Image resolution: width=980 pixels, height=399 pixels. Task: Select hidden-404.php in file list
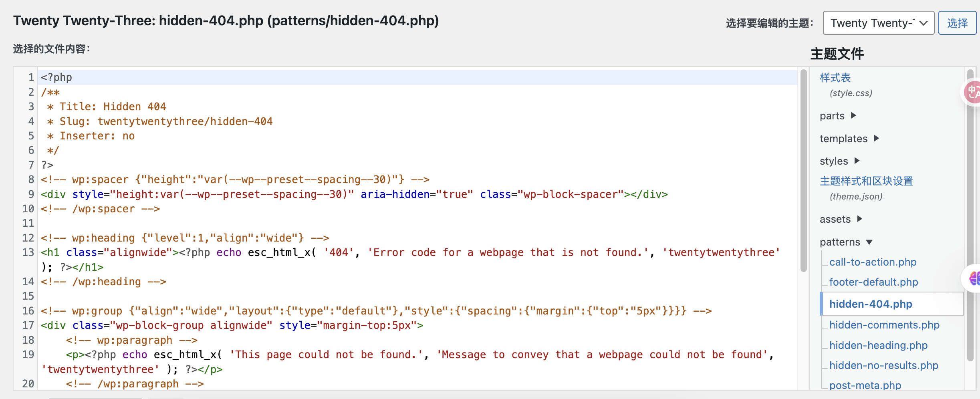click(x=870, y=304)
